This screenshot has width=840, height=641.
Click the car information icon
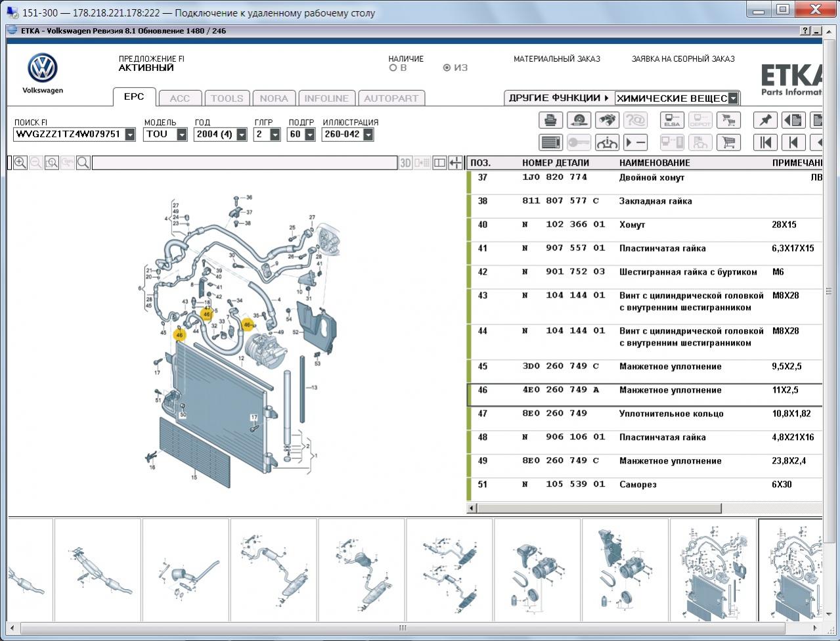click(607, 142)
